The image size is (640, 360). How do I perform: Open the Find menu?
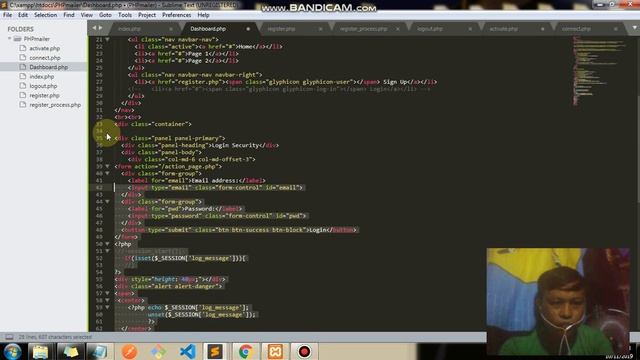tap(69, 15)
